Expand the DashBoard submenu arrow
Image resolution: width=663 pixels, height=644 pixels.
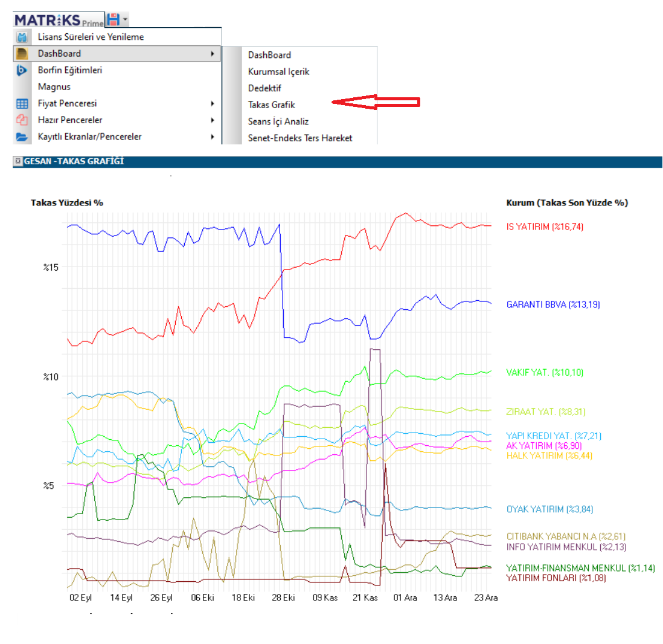coord(213,54)
